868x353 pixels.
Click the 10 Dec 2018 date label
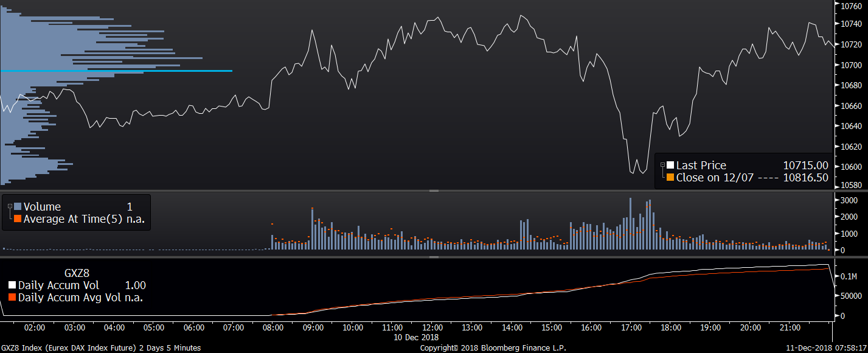pyautogui.click(x=415, y=337)
